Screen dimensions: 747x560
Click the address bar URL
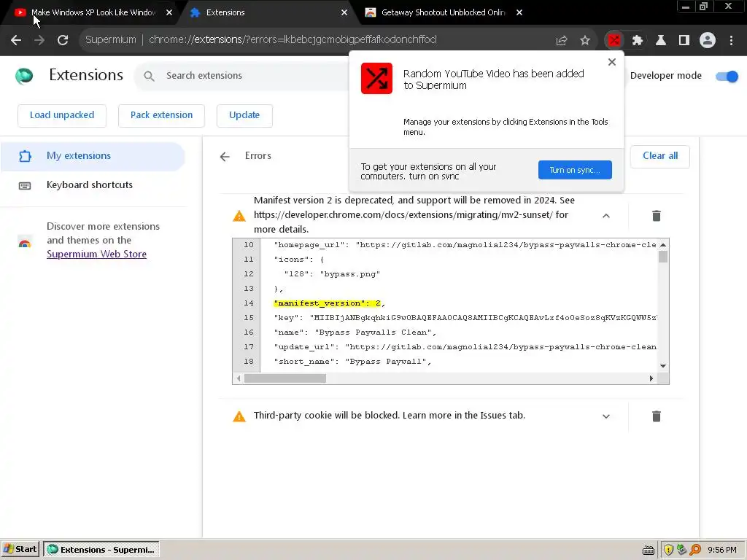[x=292, y=40]
